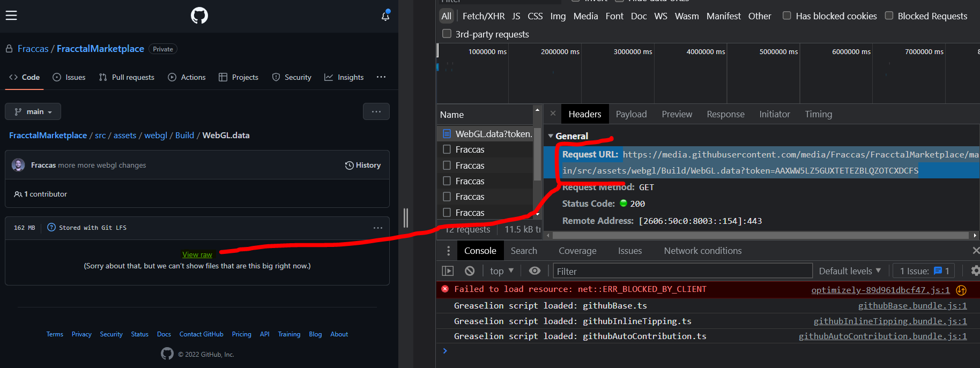Image resolution: width=980 pixels, height=368 pixels.
Task: Switch to the Timing tab
Action: click(819, 114)
